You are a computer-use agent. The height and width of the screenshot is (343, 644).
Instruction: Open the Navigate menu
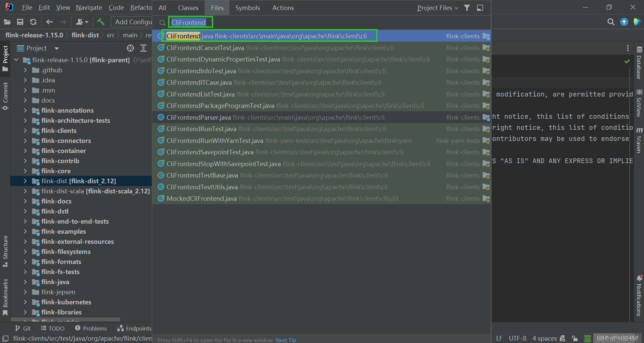[89, 7]
